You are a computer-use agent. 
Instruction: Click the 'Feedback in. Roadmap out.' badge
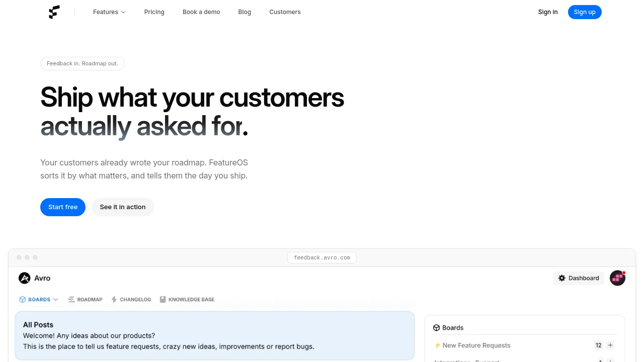point(83,63)
